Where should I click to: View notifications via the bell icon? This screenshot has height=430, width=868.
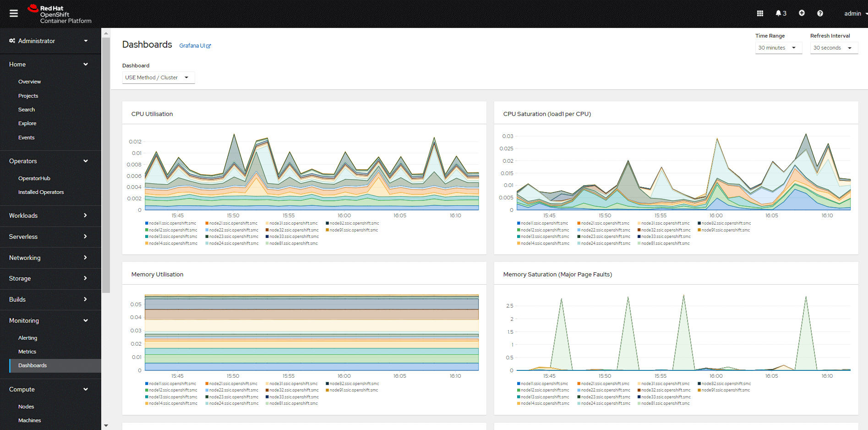click(780, 13)
